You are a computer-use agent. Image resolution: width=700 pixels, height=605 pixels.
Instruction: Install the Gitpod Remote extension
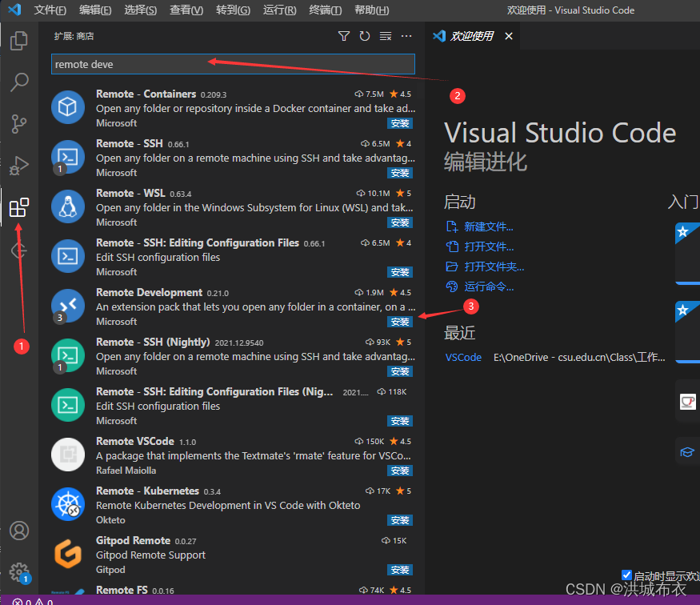coord(399,570)
